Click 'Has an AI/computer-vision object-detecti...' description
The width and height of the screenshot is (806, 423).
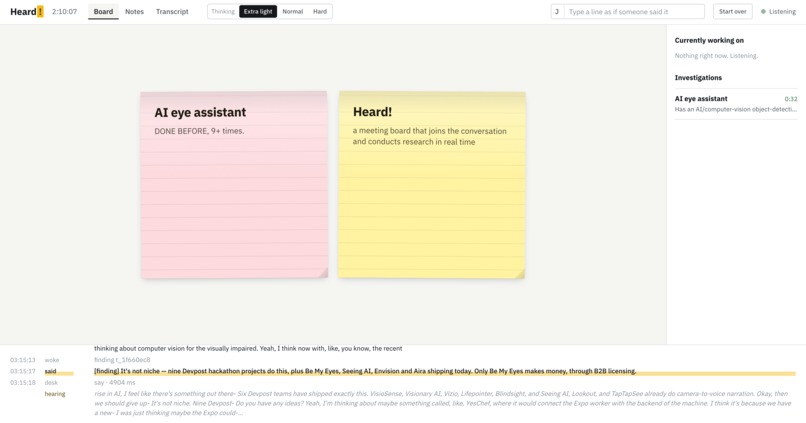point(736,109)
